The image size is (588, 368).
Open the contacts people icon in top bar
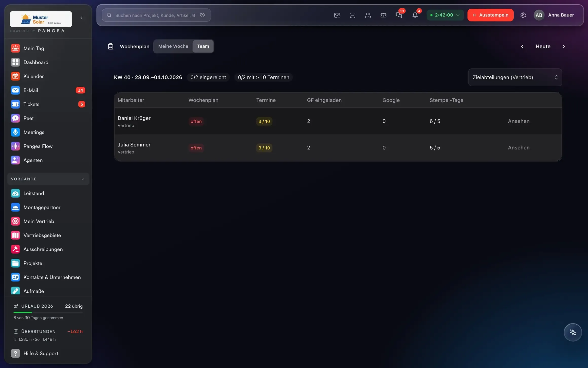pyautogui.click(x=368, y=15)
